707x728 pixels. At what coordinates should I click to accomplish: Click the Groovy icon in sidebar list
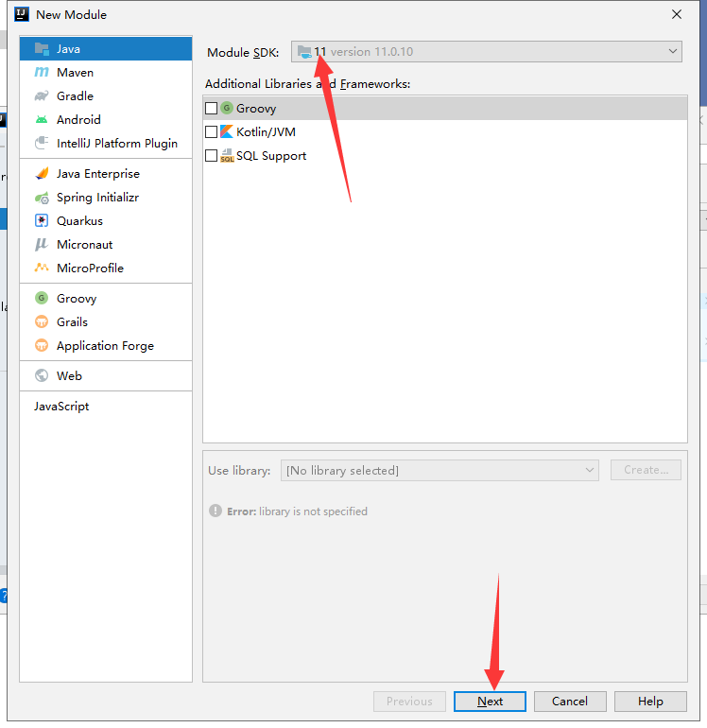[x=42, y=298]
